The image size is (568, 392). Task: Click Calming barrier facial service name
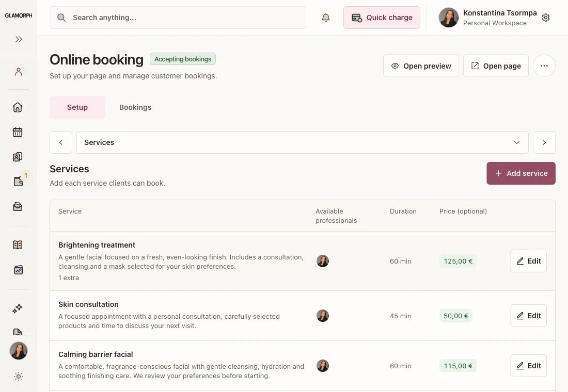96,354
